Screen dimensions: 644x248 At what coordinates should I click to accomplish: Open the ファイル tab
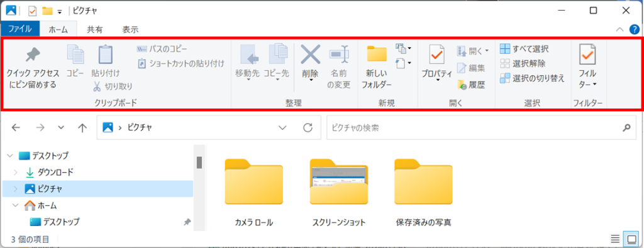[x=20, y=29]
